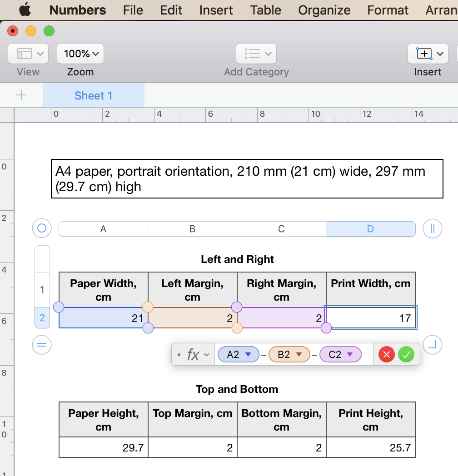Click the formula editor move handle dot
The width and height of the screenshot is (458, 476).
pyautogui.click(x=179, y=355)
